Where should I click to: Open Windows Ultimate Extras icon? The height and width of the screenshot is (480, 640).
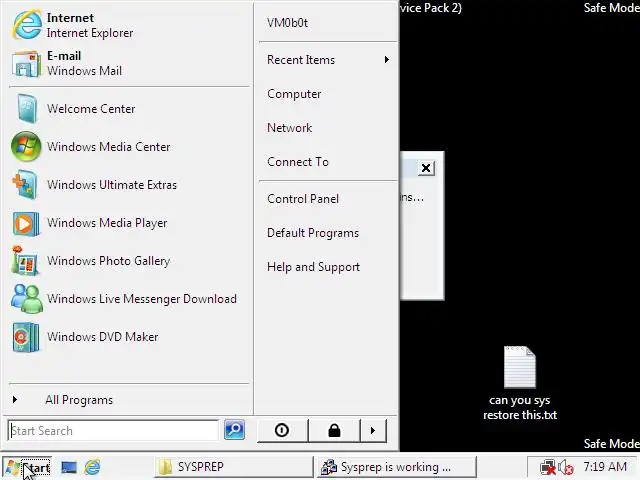(26, 184)
